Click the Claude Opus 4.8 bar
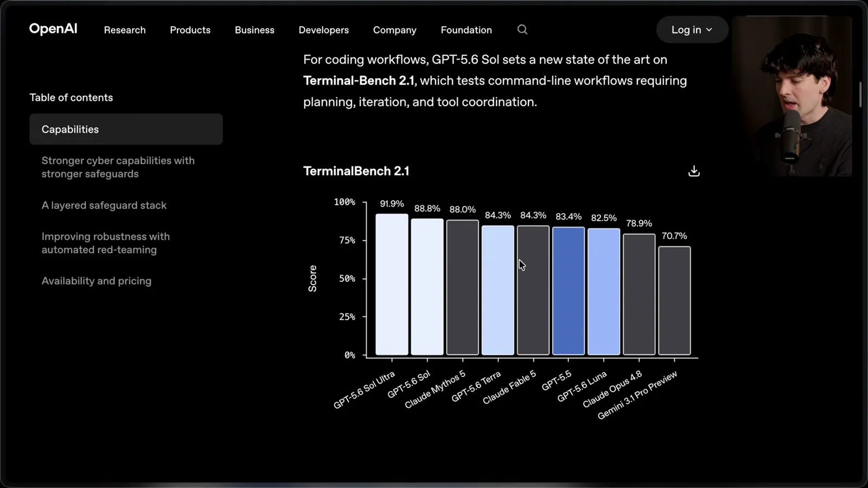This screenshot has width=868, height=488. point(639,294)
